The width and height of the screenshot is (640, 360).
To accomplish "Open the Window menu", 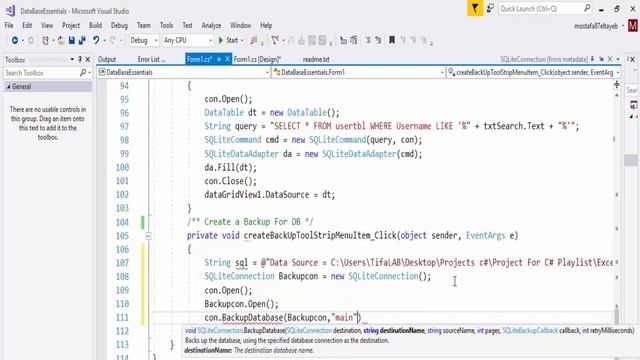I will [x=240, y=26].
